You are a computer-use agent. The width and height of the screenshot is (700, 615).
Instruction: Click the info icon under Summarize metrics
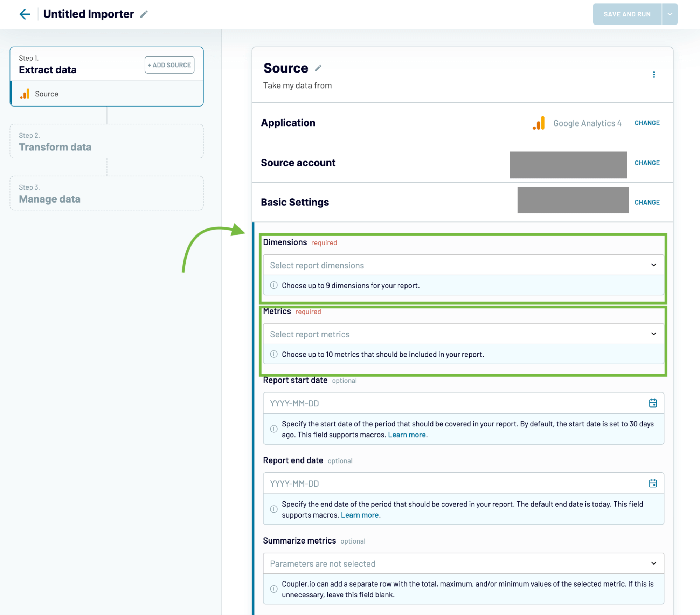tap(273, 589)
